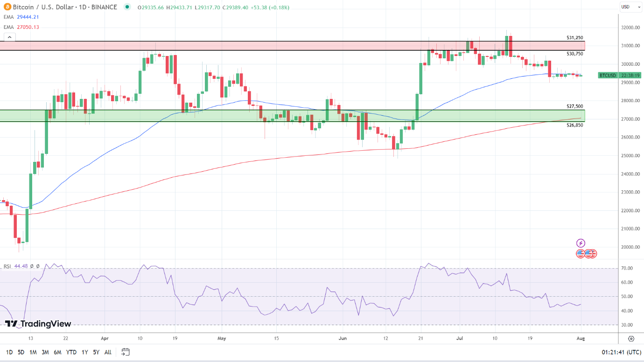
Task: Click the 50.00 RSI axis label
Action: 626,297
